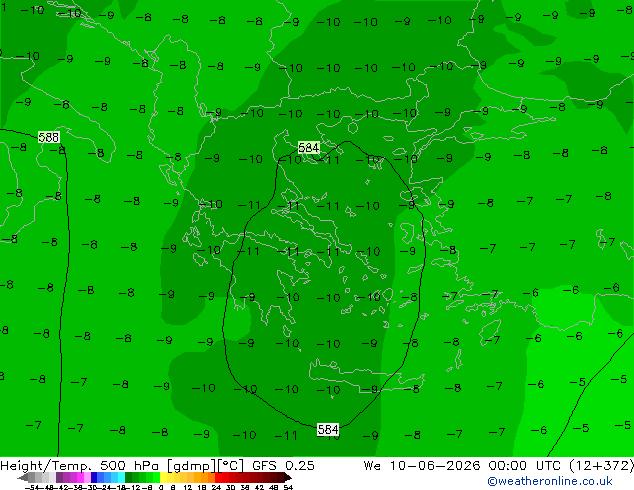The image size is (634, 490).
Task: Select the dark green swatch in legend
Action: coord(129,477)
